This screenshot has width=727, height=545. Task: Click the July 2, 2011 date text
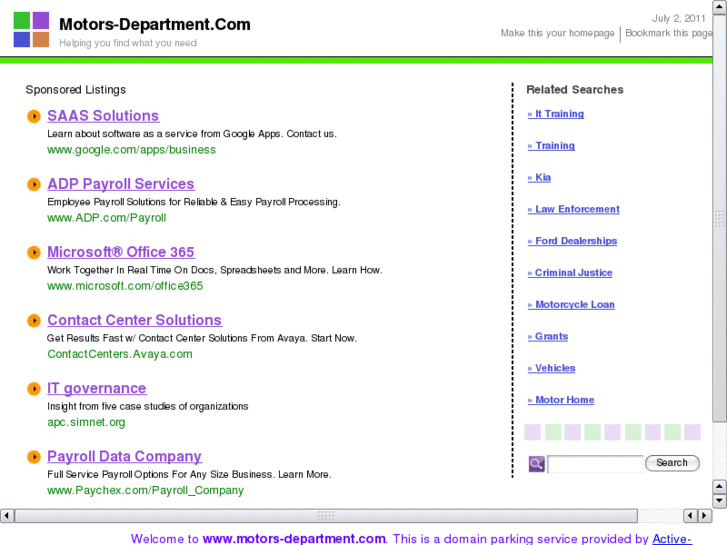point(679,19)
